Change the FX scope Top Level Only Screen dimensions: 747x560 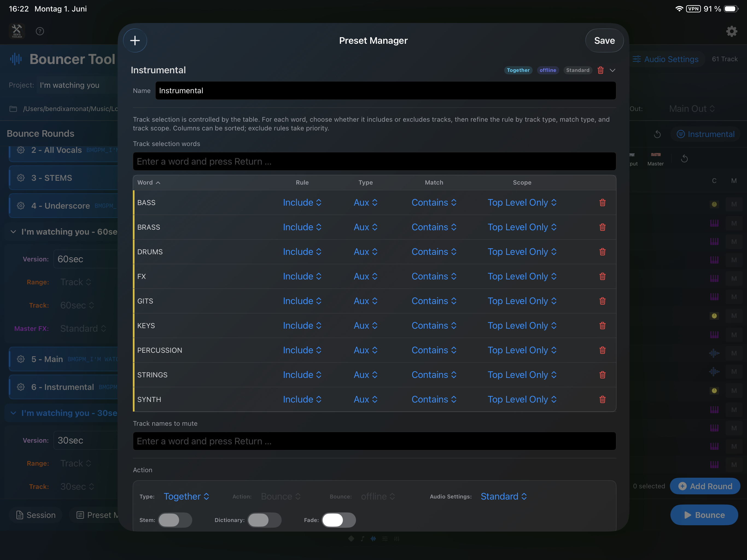pyautogui.click(x=522, y=277)
